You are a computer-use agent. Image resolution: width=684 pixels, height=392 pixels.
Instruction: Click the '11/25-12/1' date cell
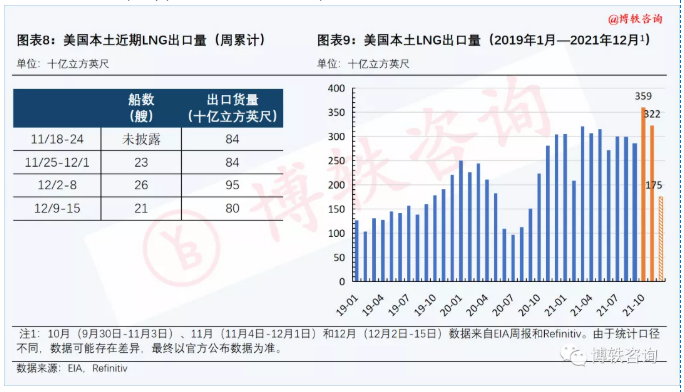coord(57,162)
